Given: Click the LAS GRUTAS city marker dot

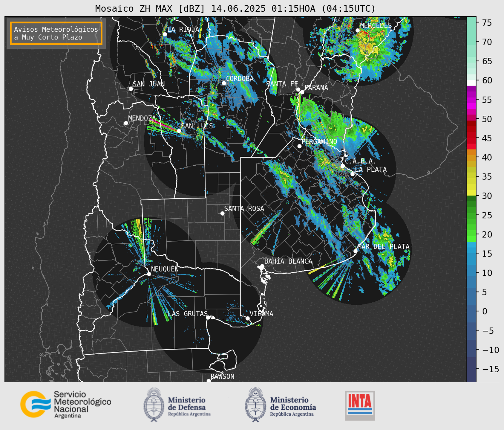Looking at the screenshot, I should click(x=208, y=318).
